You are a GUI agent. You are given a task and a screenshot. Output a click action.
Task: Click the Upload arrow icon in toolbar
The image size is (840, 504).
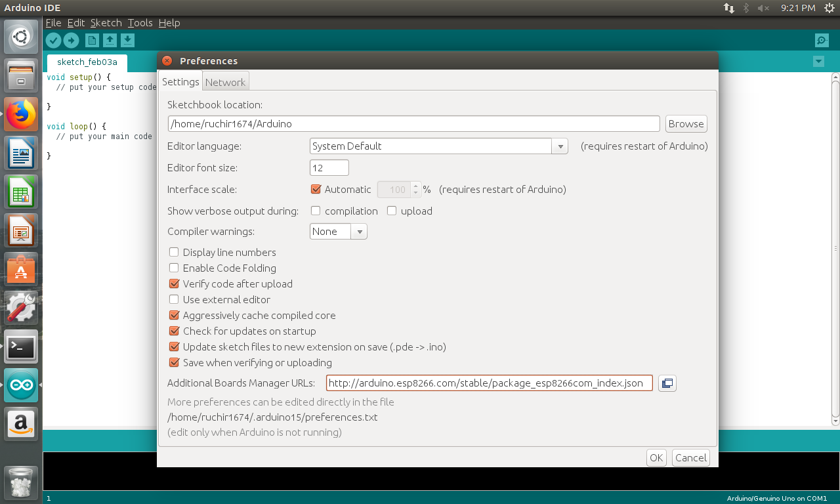71,41
